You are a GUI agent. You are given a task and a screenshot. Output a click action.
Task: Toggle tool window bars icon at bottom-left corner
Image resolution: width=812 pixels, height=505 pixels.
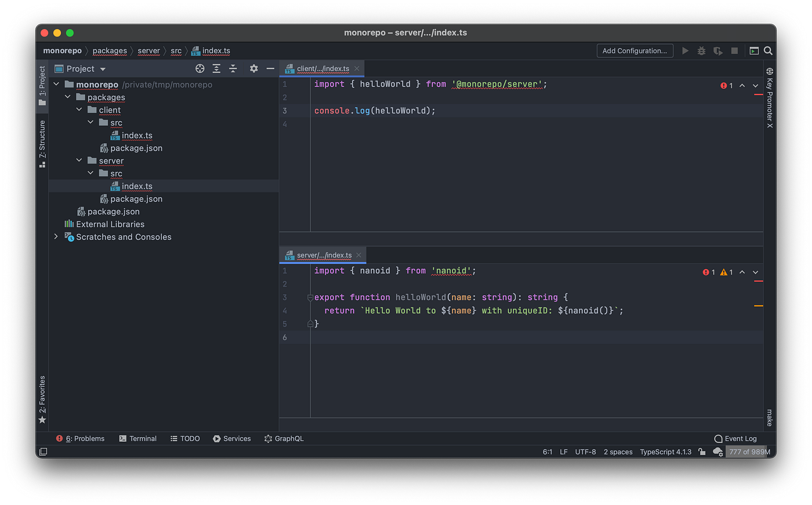coord(43,452)
